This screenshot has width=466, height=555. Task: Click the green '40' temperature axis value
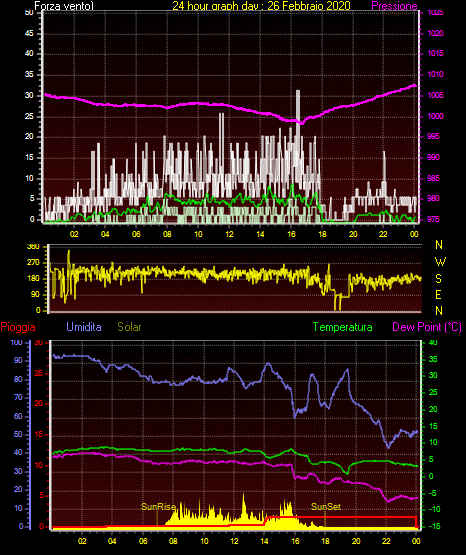[433, 342]
